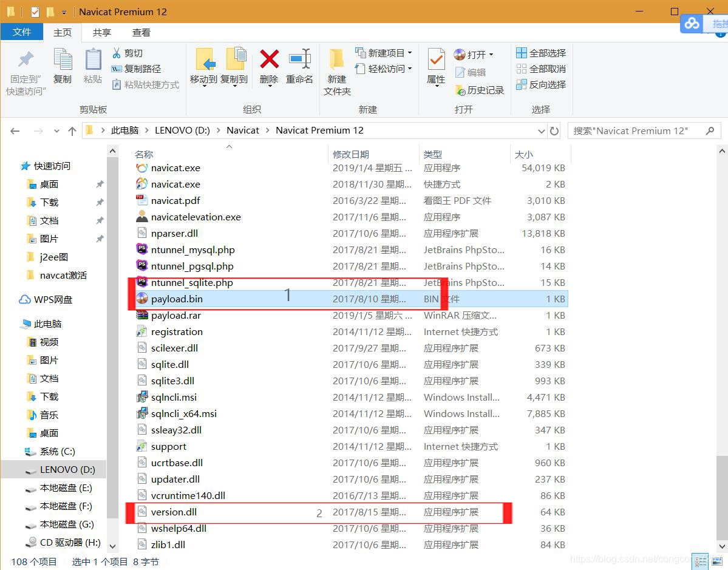Click the cloud sync icon at top right
This screenshot has height=570, width=728.
coord(692,23)
